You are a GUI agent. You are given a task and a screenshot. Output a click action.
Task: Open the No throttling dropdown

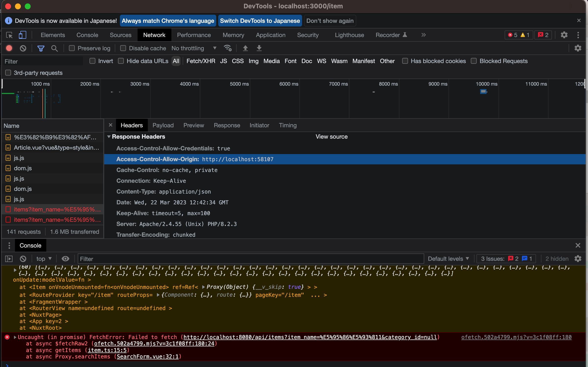pos(194,48)
